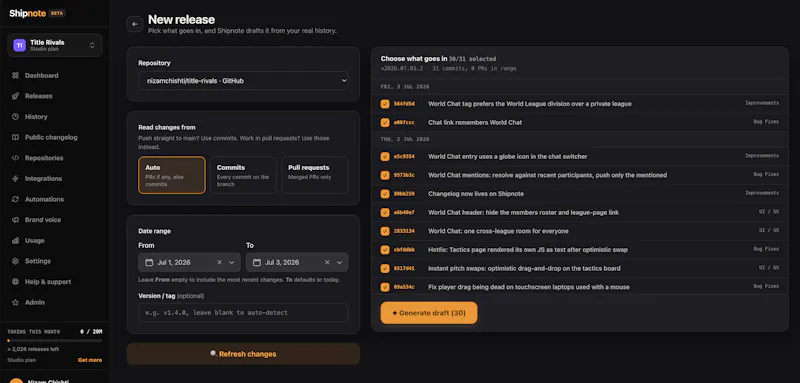The width and height of the screenshot is (800, 383).
Task: Open Integrations in sidebar
Action: [43, 178]
